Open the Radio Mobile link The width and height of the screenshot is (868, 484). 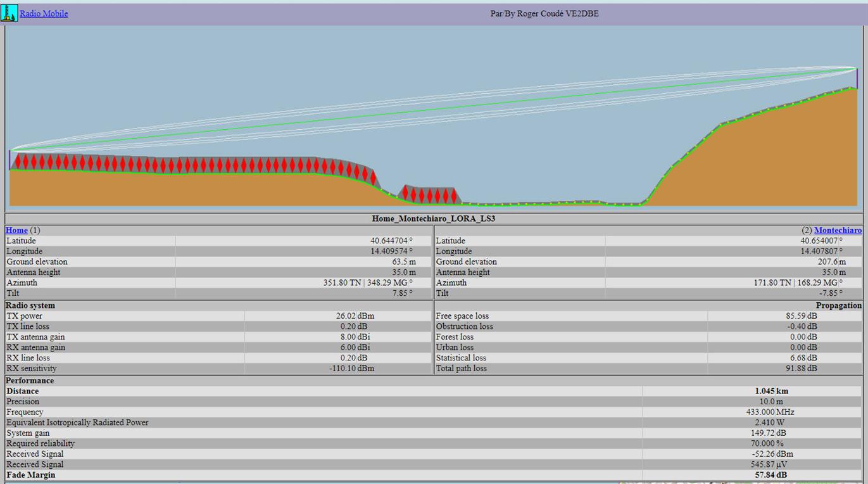point(44,13)
